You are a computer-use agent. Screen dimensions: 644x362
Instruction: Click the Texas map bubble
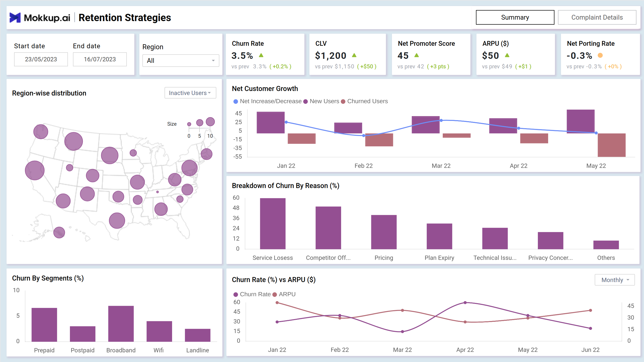[x=117, y=220]
